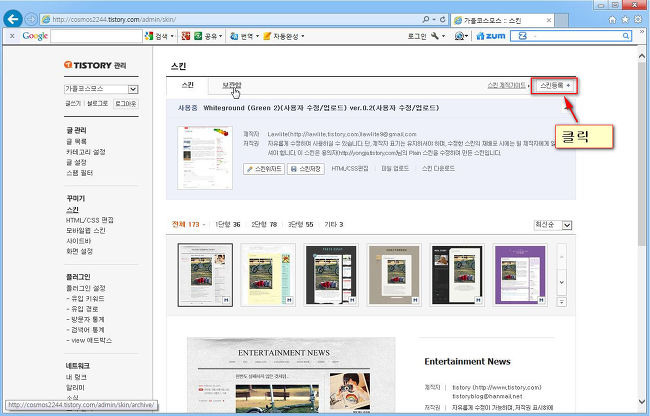650x416 pixels.
Task: Open the 스킨 제작가이드 link
Action: tap(507, 85)
